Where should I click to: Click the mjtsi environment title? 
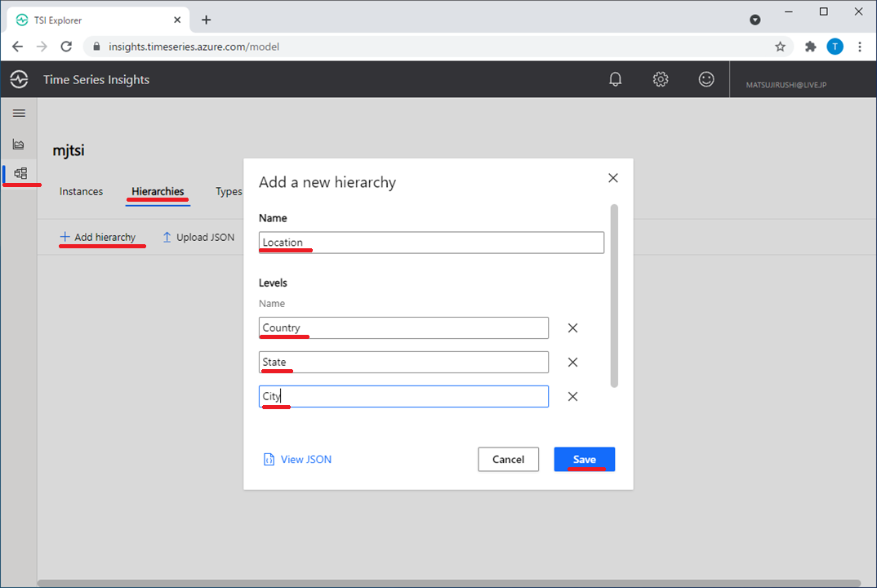pyautogui.click(x=69, y=150)
